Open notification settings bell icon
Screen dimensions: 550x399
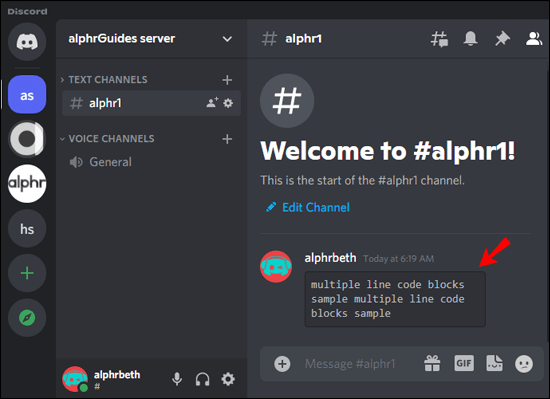point(470,38)
